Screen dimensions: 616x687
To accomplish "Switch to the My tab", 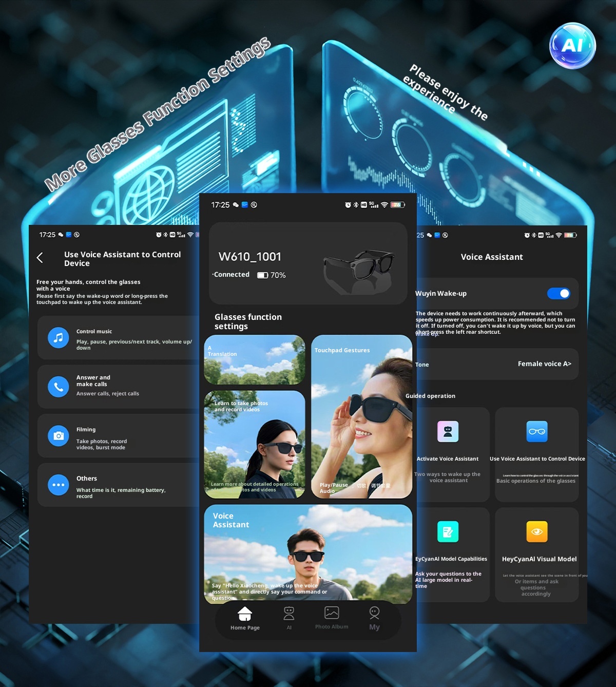I will [x=375, y=616].
